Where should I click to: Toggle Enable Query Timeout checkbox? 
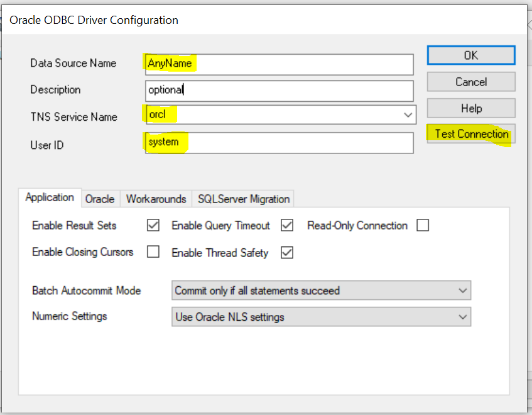(287, 225)
